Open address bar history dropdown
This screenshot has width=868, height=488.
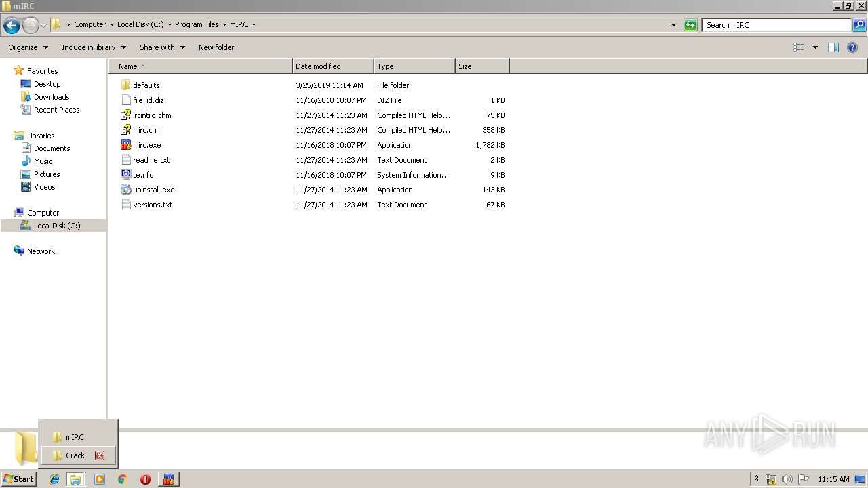(673, 25)
